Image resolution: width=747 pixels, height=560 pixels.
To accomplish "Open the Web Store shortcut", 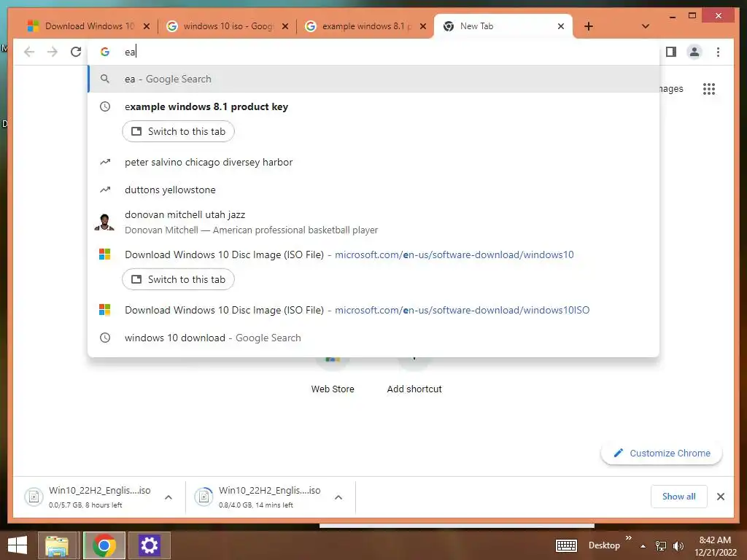I will (333, 376).
